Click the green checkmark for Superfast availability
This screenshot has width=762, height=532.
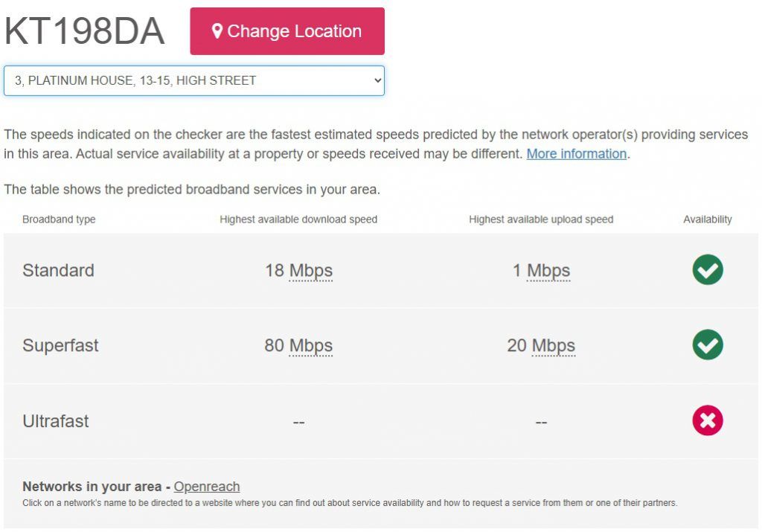tap(707, 345)
